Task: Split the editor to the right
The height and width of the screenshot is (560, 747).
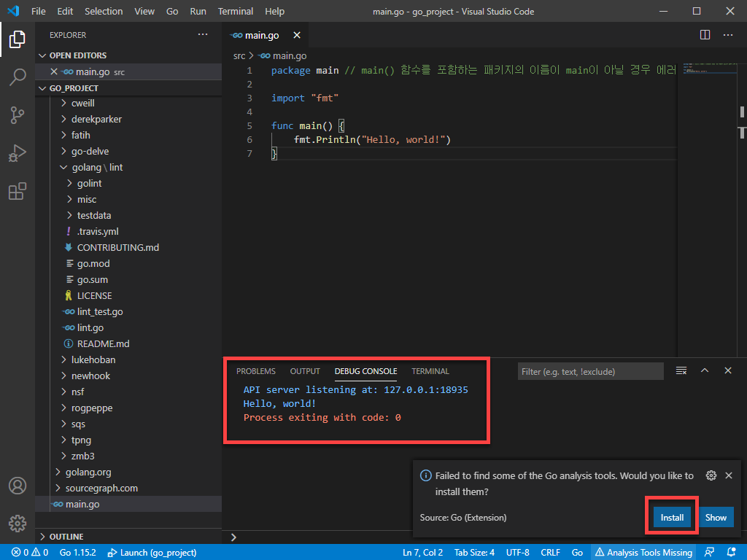Action: pyautogui.click(x=705, y=35)
